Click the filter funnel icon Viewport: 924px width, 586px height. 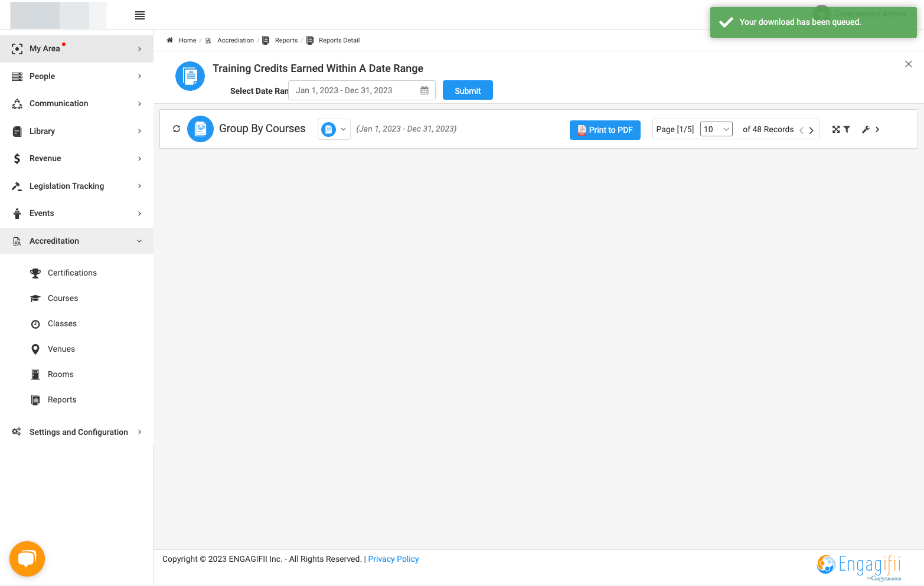[x=847, y=129]
